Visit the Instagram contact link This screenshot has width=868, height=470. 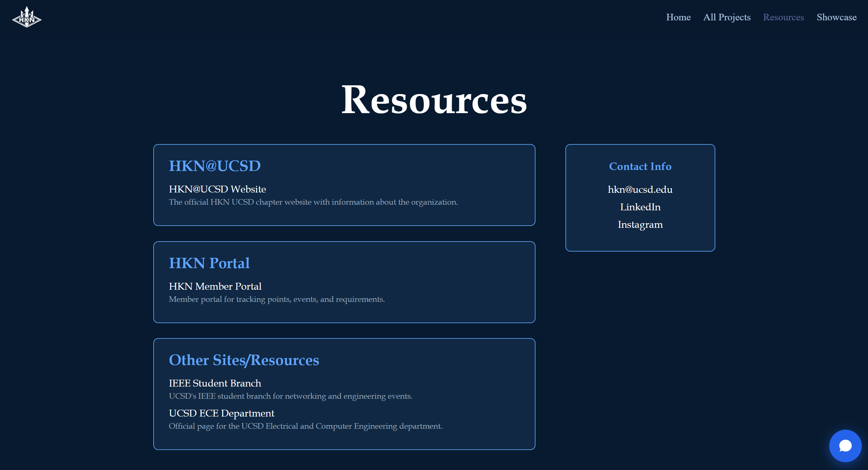tap(640, 225)
